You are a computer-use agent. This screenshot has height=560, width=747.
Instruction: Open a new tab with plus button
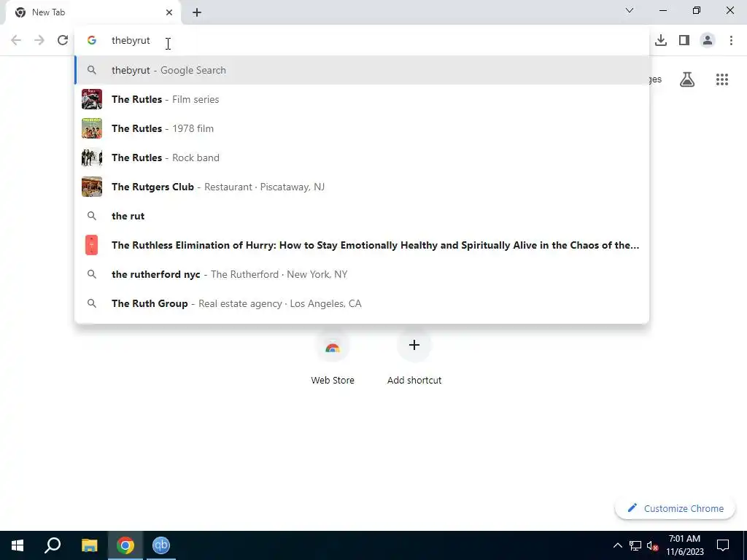click(x=197, y=12)
